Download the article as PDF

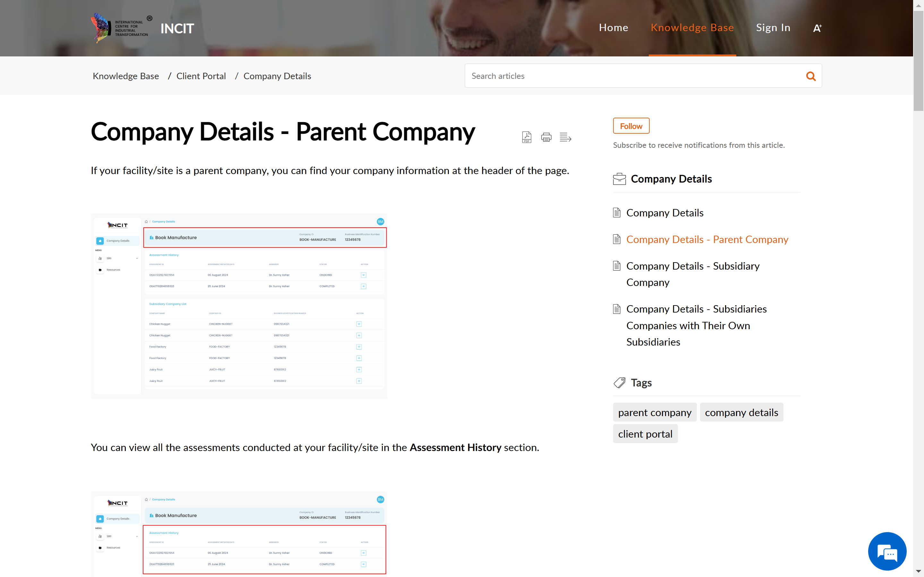click(x=526, y=137)
